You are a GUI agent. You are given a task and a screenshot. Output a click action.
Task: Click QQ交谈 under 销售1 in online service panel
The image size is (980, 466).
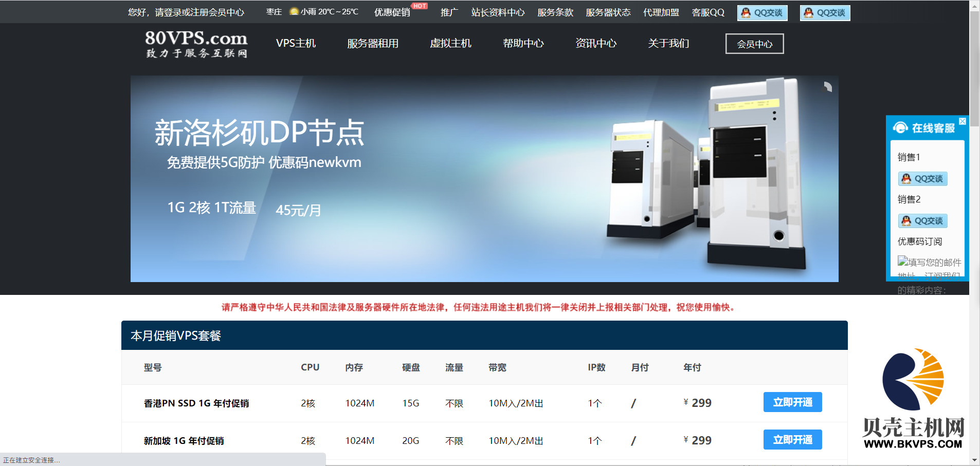(x=923, y=179)
